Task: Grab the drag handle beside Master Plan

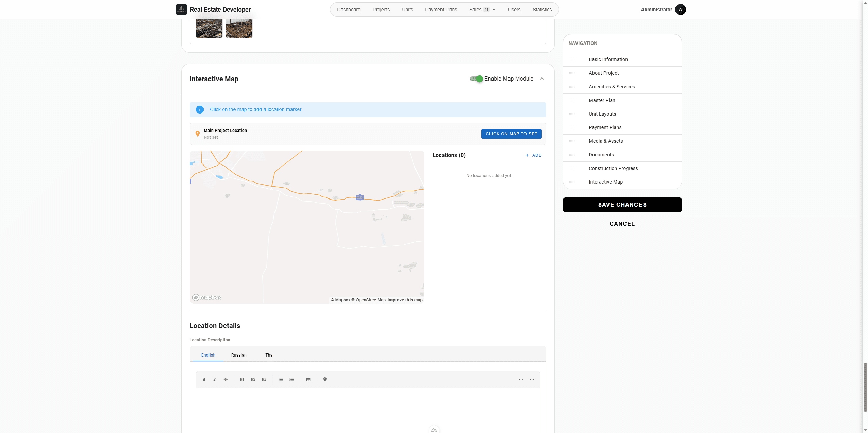Action: (572, 100)
